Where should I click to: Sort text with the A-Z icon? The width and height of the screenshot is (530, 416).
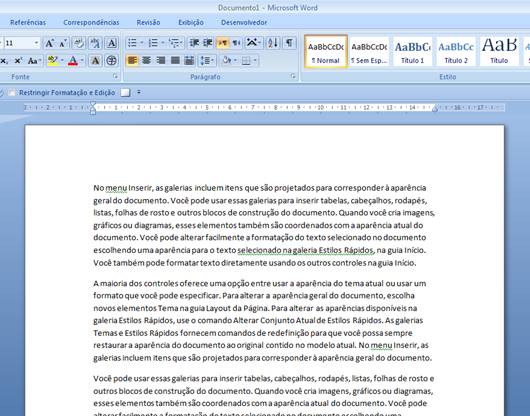tap(272, 43)
